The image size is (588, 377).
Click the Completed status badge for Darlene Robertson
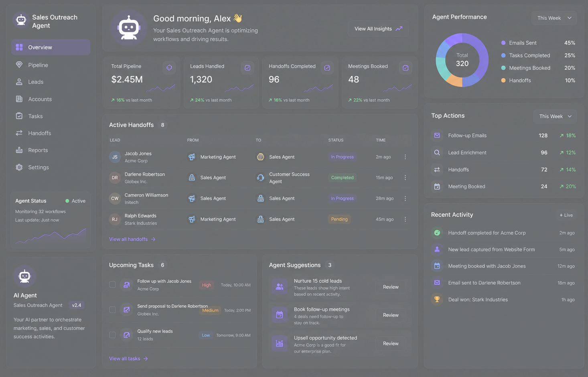(x=342, y=178)
